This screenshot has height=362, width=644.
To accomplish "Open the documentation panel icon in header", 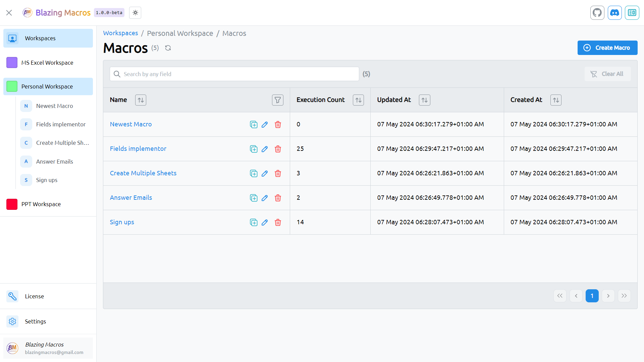I will coord(632,13).
